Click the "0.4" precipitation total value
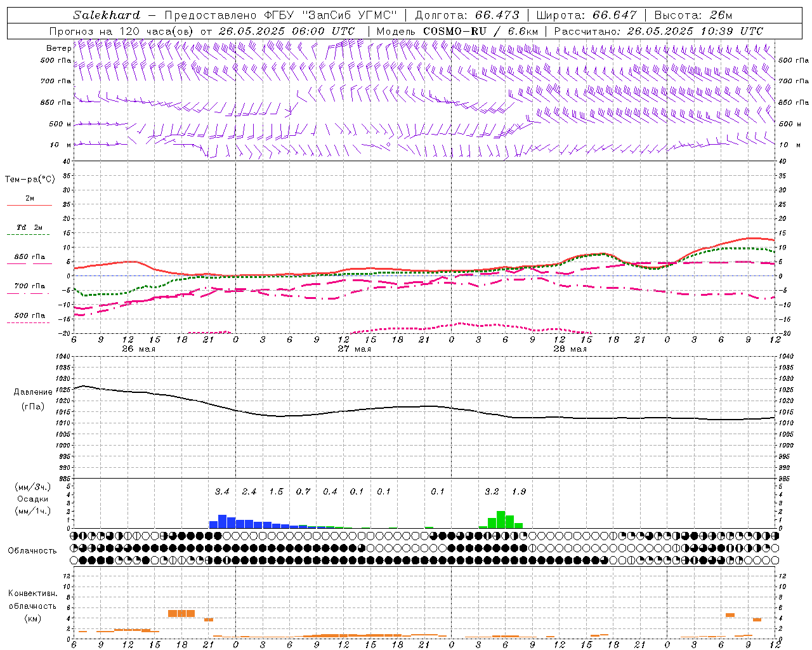812x650 pixels. click(330, 492)
